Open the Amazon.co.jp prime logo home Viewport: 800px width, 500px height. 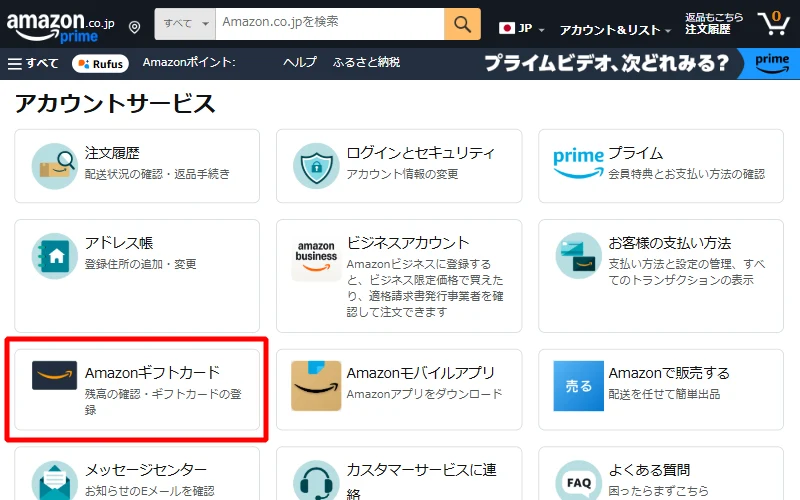pos(60,27)
